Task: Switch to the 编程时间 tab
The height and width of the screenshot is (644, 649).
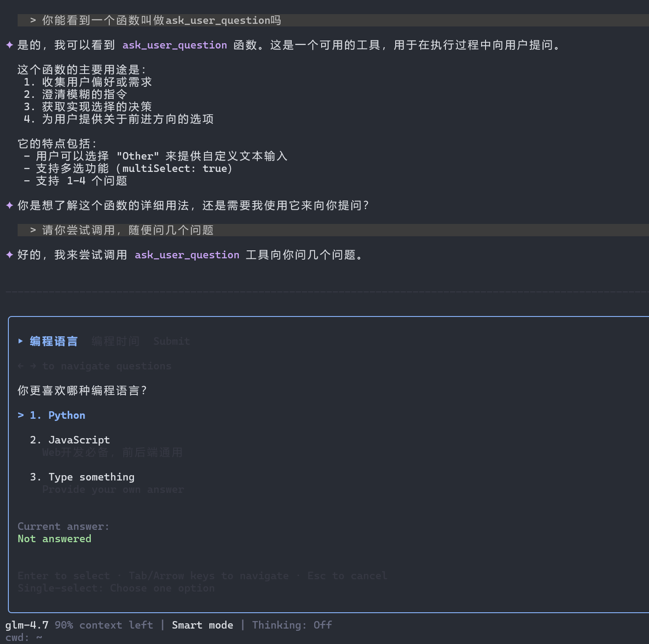Action: click(x=115, y=341)
